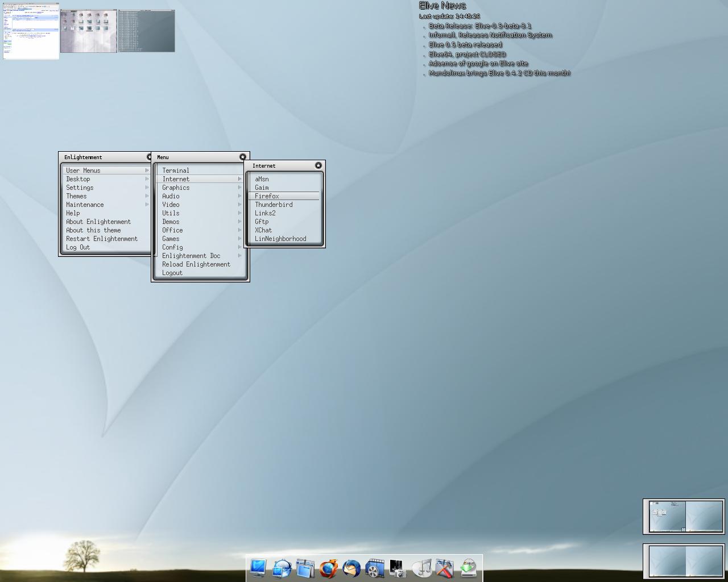Open the Elive64, project CLOSED news item
The image size is (728, 582).
click(467, 54)
